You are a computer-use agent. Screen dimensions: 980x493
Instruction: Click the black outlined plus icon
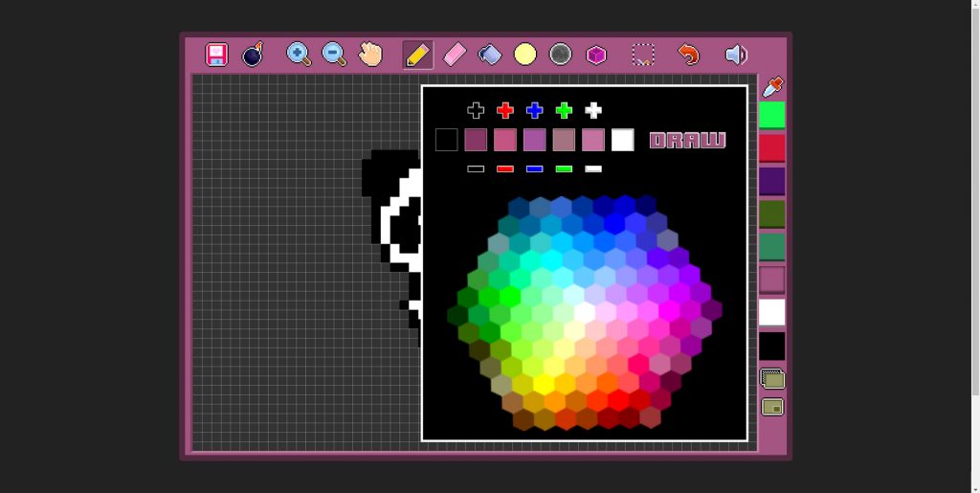(x=476, y=111)
